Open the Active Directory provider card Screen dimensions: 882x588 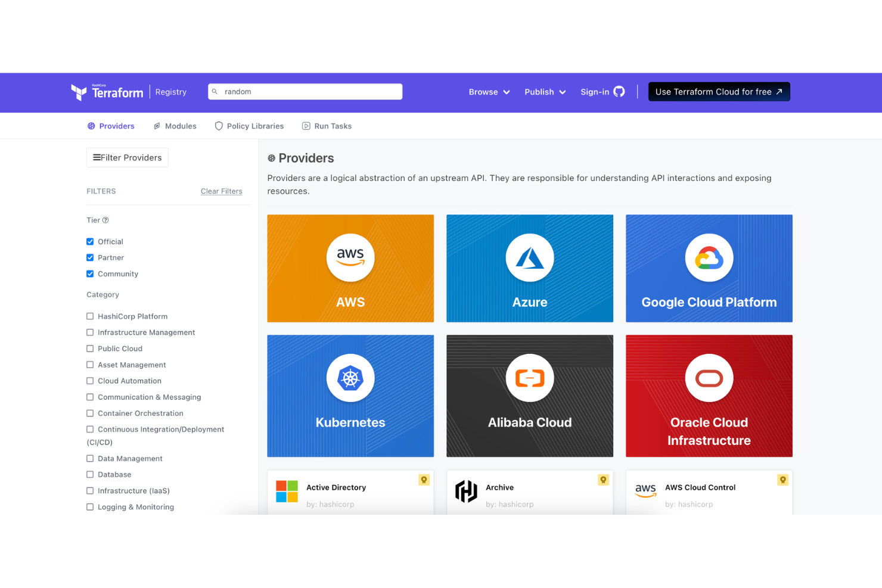(350, 493)
